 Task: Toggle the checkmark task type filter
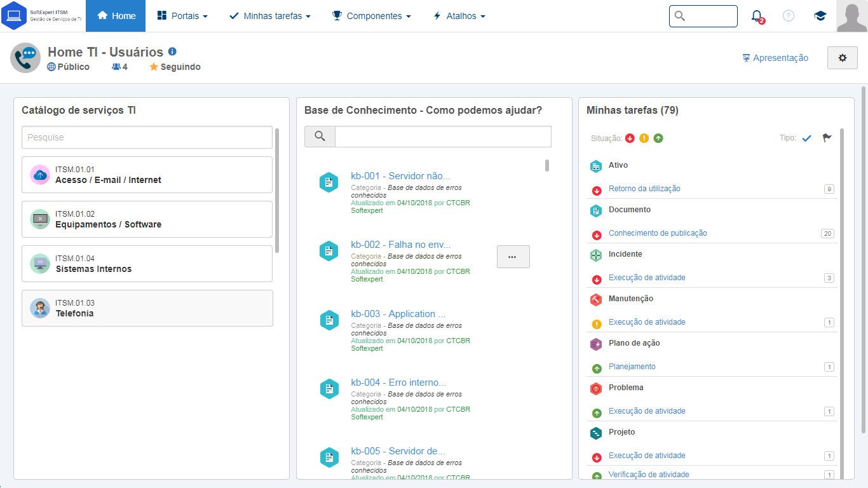[807, 138]
